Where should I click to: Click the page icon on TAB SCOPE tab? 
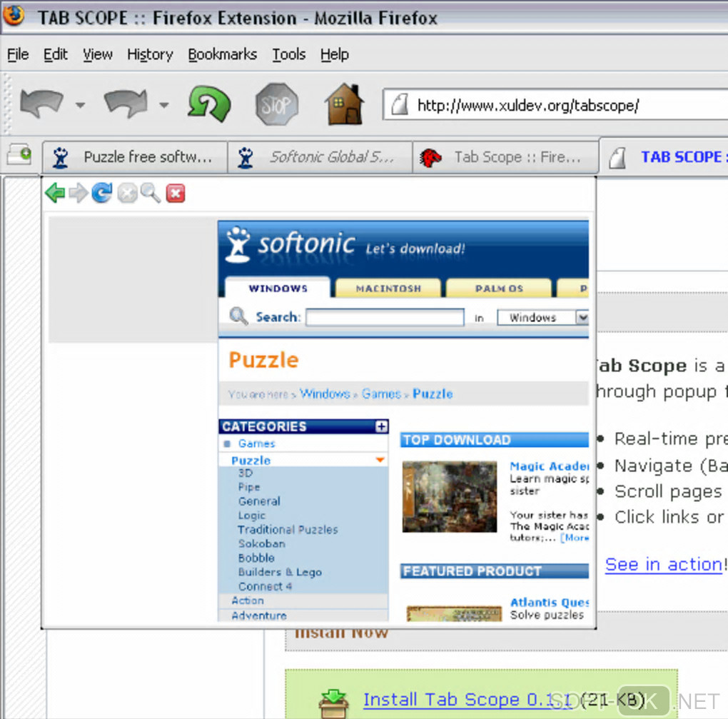pos(617,158)
